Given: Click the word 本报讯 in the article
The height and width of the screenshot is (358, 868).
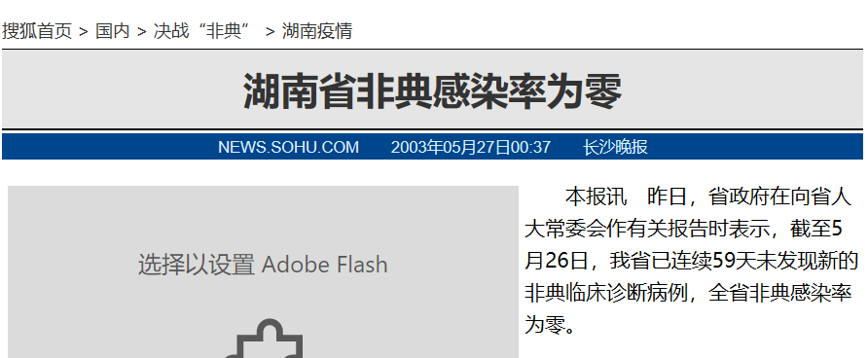Looking at the screenshot, I should [597, 197].
